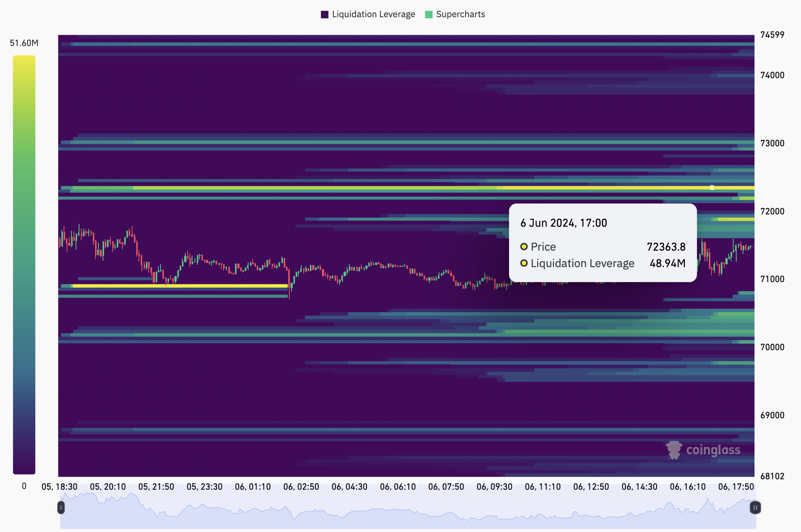Image resolution: width=801 pixels, height=532 pixels.
Task: Toggle the Liquidation Leverage legend item
Action: [373, 14]
